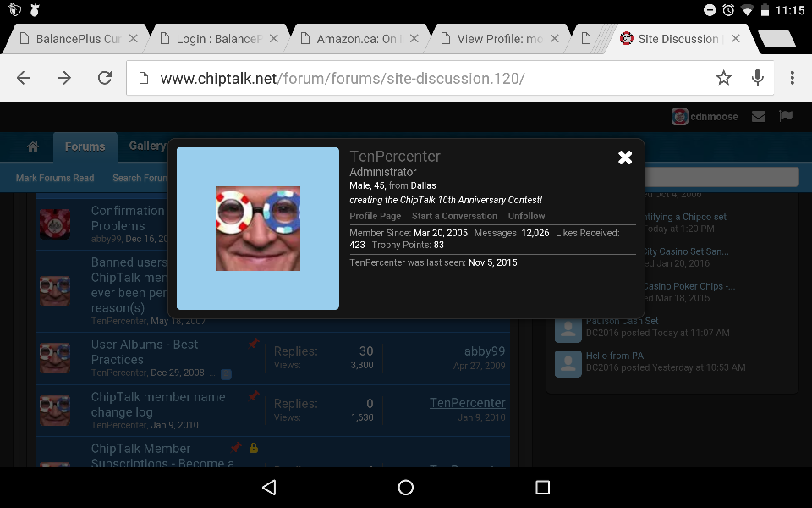Click underlined TenPercenter last poster link

tap(467, 403)
